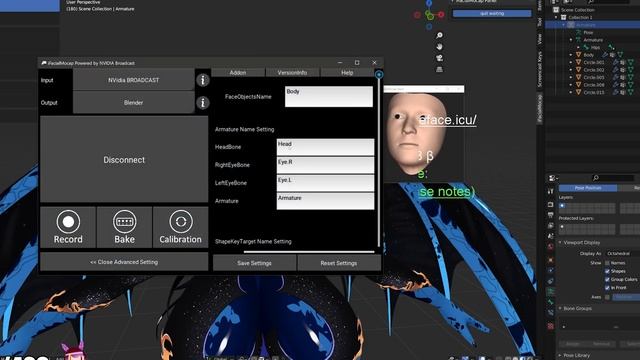Open info icon next to NVidia BROADCAST

coord(202,80)
